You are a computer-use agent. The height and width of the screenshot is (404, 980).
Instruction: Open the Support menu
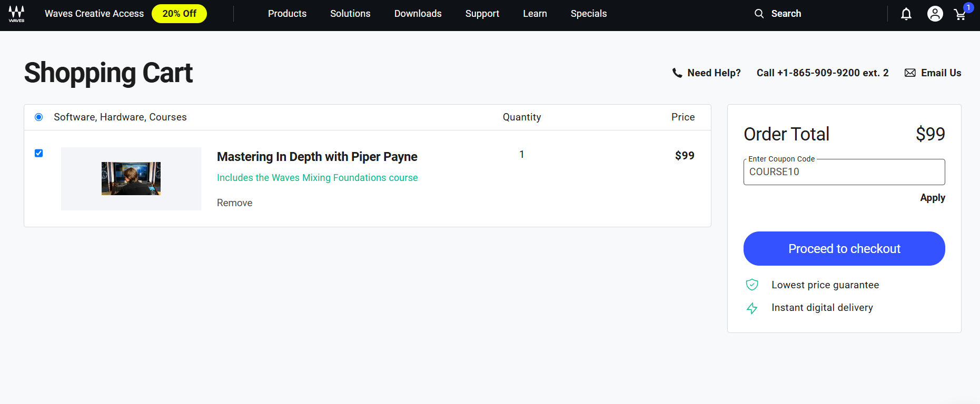pyautogui.click(x=482, y=14)
